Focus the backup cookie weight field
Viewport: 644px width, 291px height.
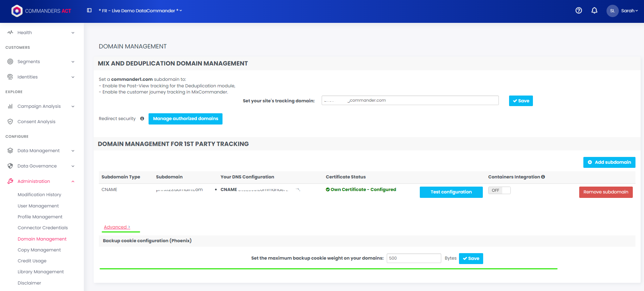click(413, 258)
